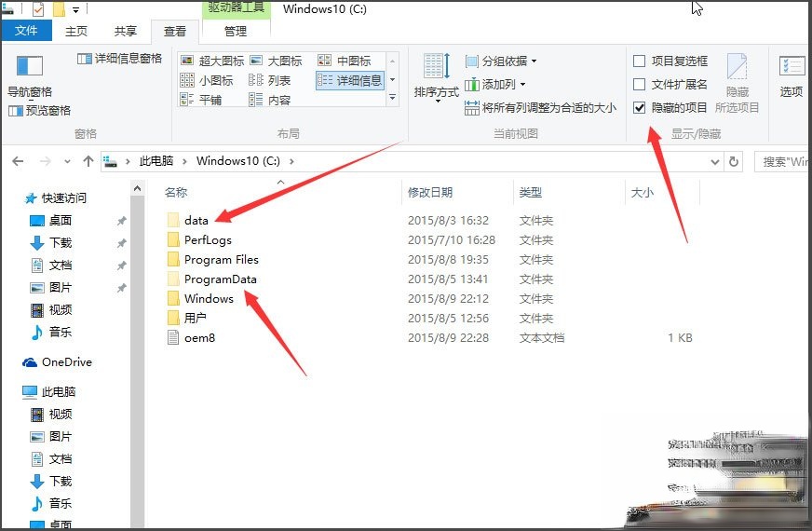Choose 列表 layout
Viewport: 812px width, 531px height.
click(270, 80)
